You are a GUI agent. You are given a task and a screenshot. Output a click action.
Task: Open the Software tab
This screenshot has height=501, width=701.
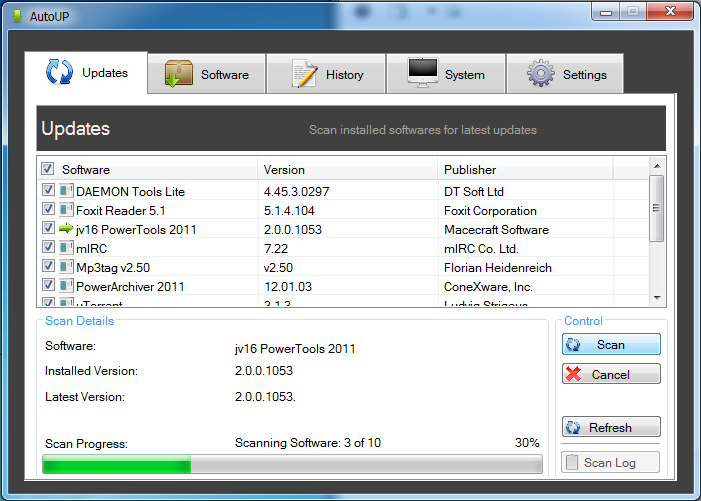207,74
